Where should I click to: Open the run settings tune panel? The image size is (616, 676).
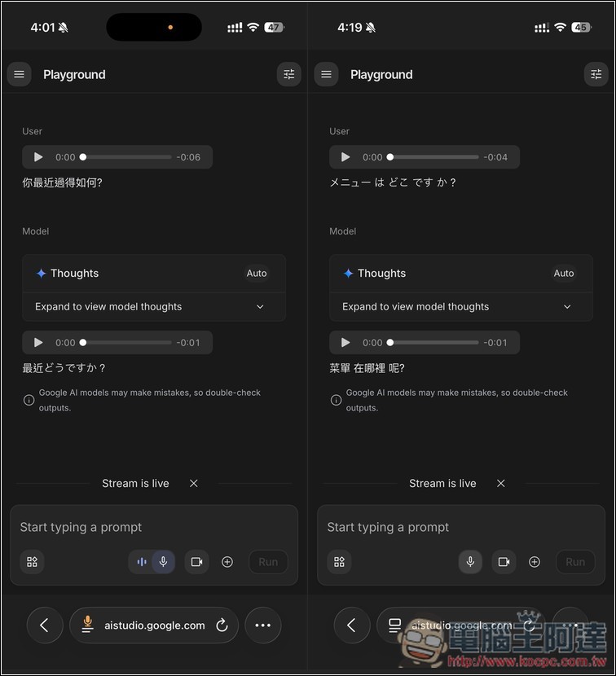(x=288, y=74)
